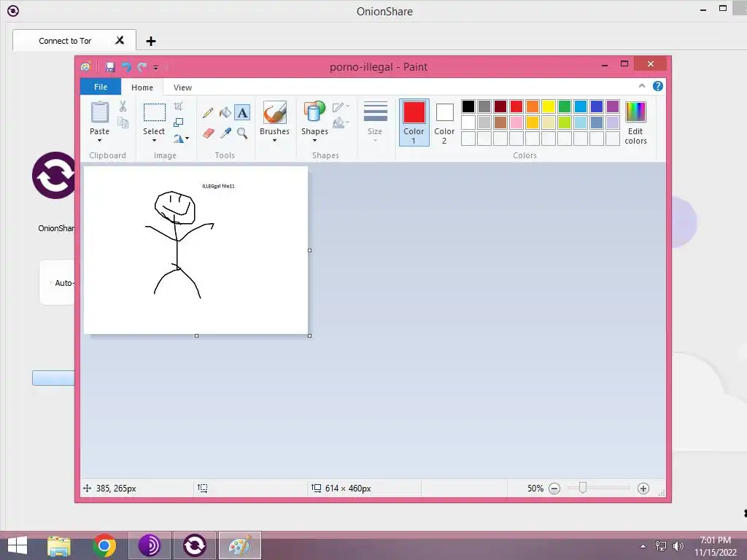Click zoom in plus button
This screenshot has width=747, height=560.
click(643, 489)
